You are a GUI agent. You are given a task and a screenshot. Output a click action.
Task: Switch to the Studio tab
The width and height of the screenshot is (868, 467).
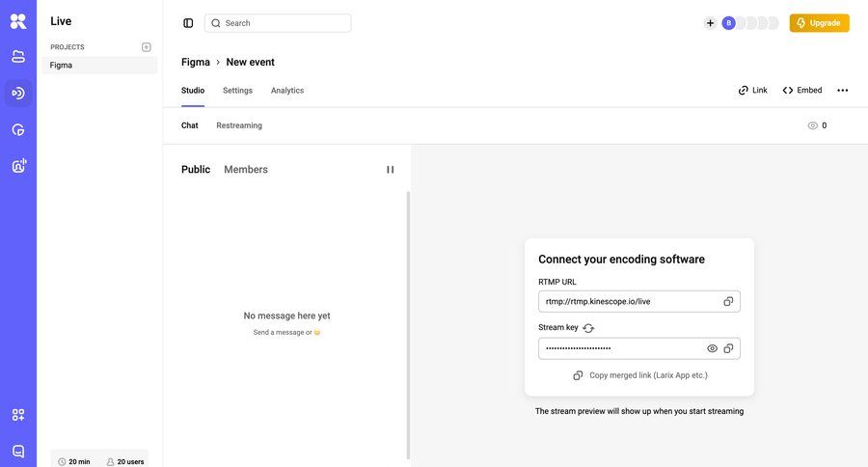pos(193,91)
